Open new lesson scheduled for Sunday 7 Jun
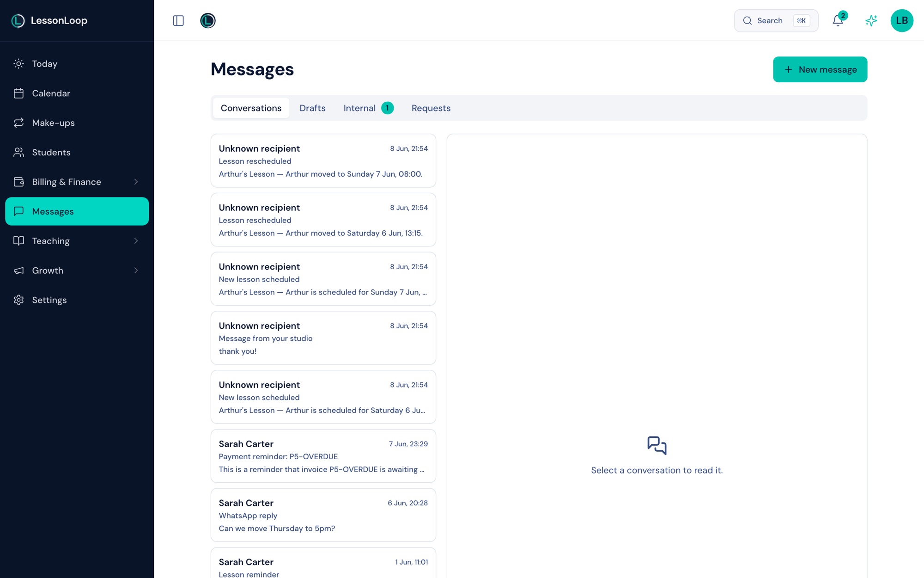Viewport: 924px width, 578px height. pos(323,279)
